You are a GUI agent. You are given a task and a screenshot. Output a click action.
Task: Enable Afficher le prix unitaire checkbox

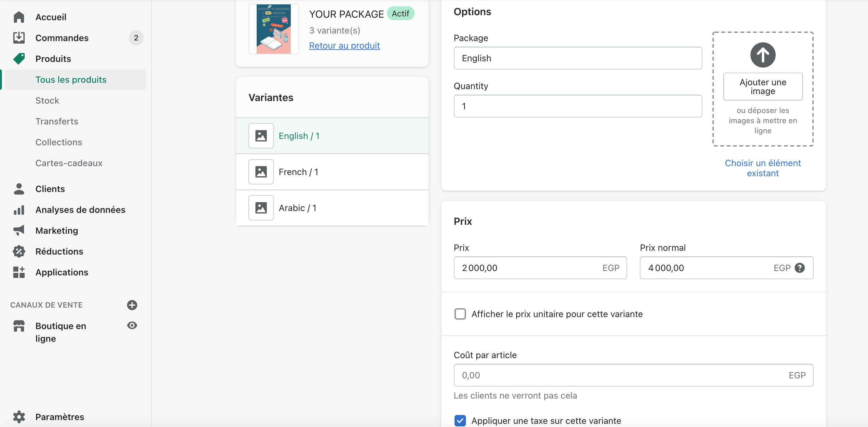tap(460, 314)
